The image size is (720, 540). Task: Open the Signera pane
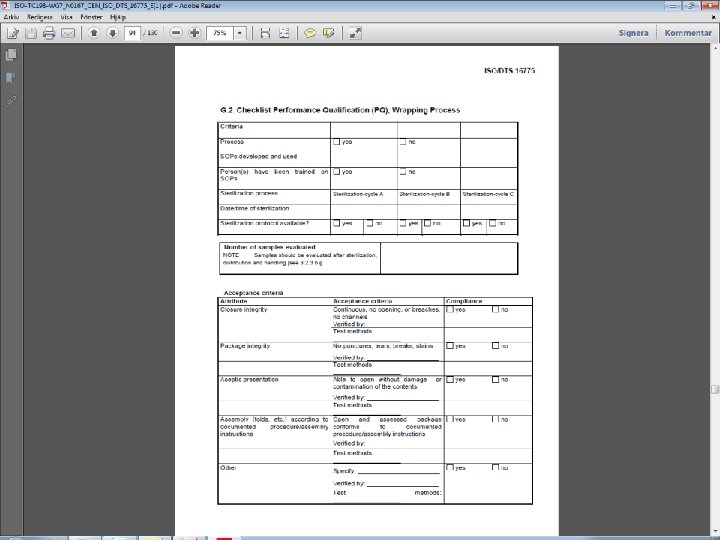633,33
